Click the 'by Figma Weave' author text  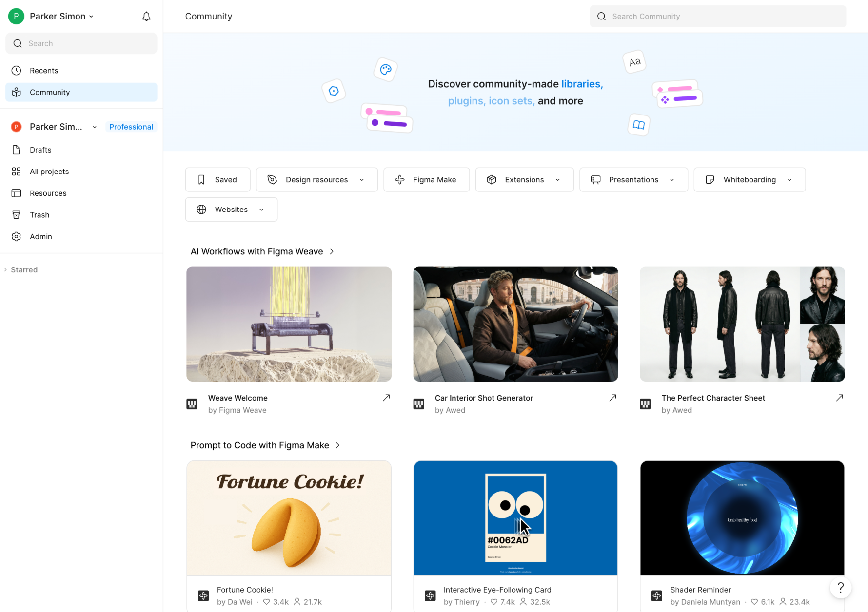point(237,410)
